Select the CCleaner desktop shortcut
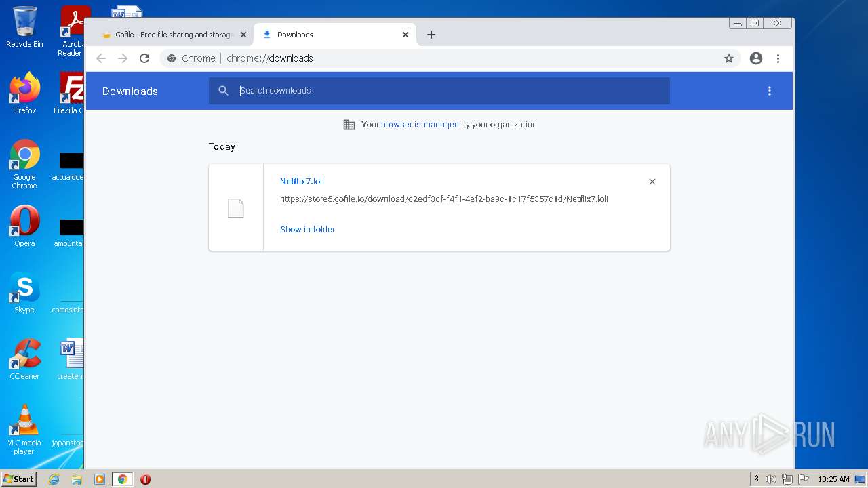Image resolution: width=868 pixels, height=488 pixels. click(x=24, y=359)
